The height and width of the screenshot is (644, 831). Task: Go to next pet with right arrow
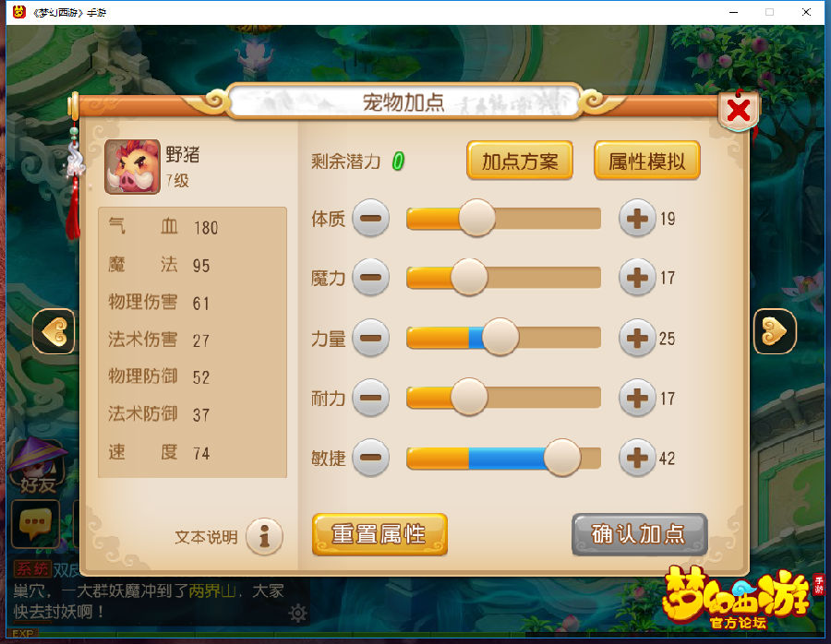tap(775, 331)
